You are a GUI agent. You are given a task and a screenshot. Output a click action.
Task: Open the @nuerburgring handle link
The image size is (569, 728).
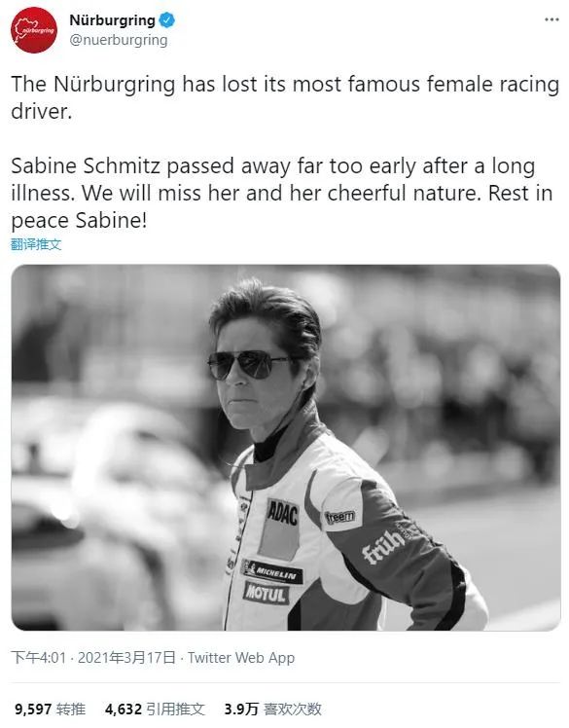click(119, 41)
